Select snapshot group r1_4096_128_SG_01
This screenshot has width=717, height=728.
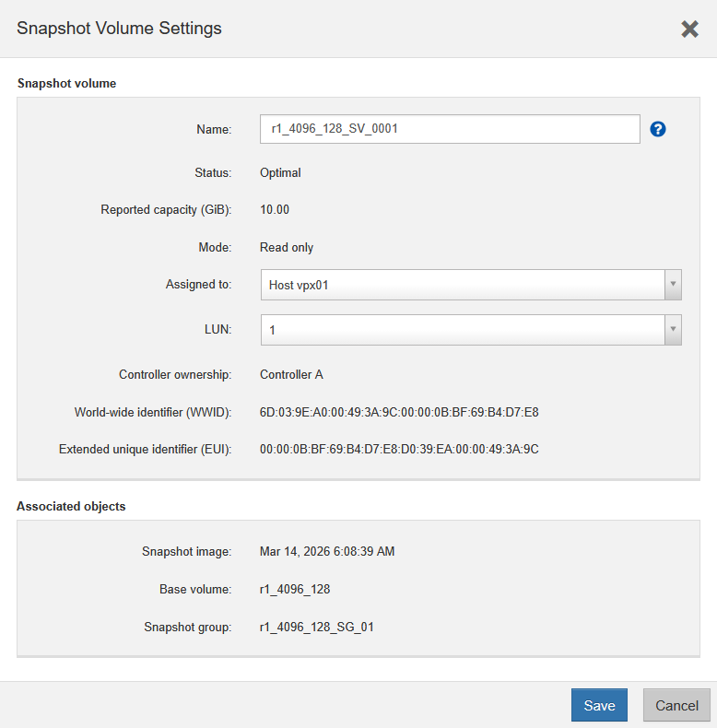click(317, 628)
